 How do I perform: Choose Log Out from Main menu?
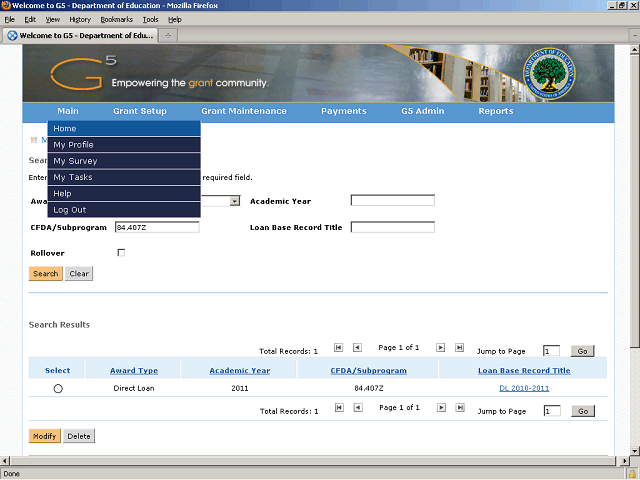pos(124,210)
